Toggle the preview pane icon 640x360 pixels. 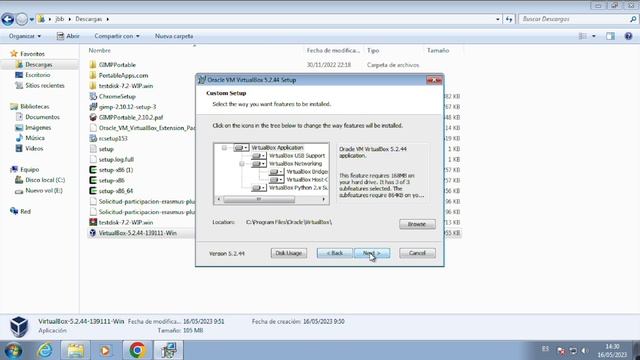(610, 36)
